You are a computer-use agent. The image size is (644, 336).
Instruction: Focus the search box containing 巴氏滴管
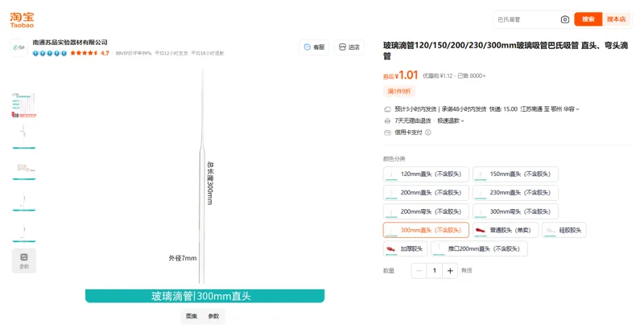point(526,19)
